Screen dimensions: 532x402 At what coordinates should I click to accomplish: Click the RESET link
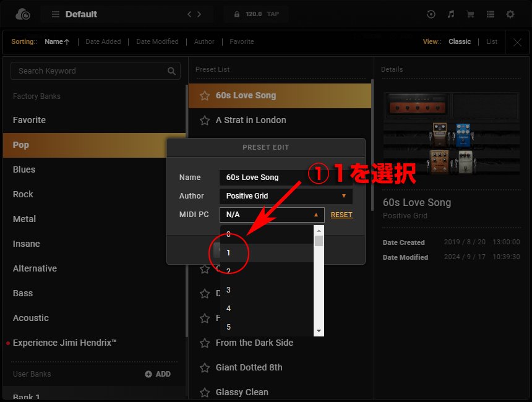[341, 215]
